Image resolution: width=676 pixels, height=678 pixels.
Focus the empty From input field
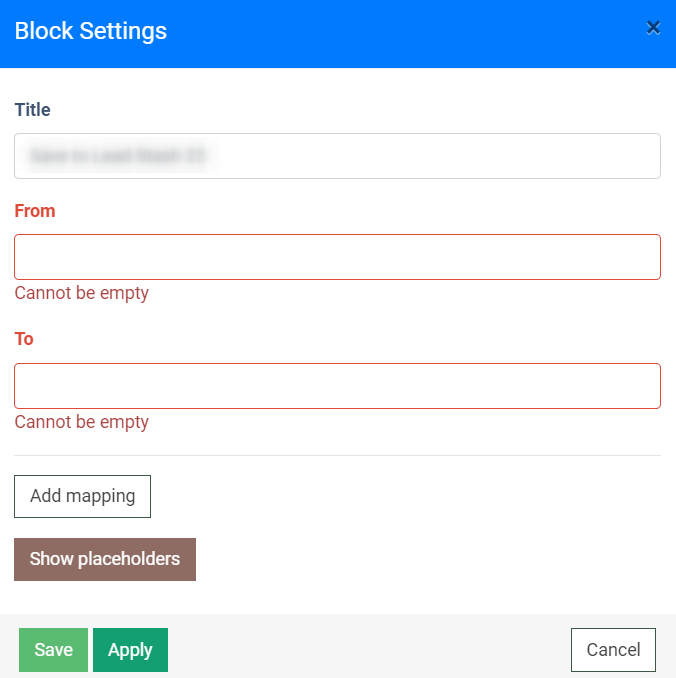click(x=337, y=257)
